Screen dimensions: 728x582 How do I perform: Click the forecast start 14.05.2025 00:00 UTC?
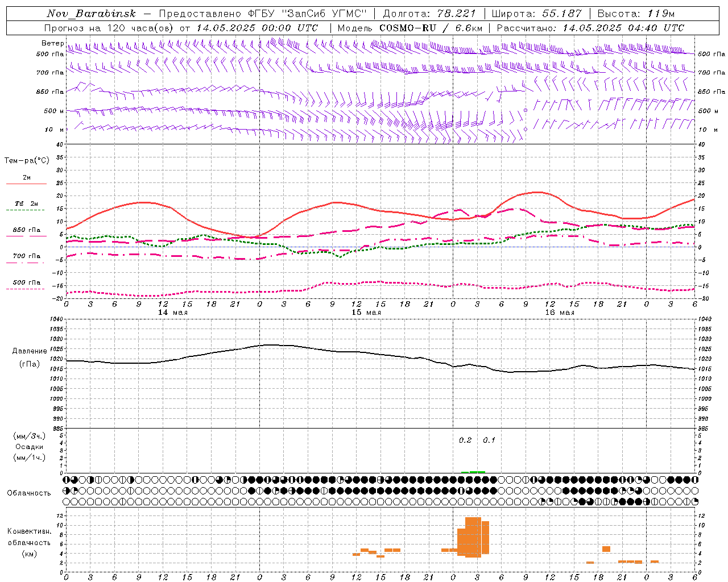tap(257, 28)
